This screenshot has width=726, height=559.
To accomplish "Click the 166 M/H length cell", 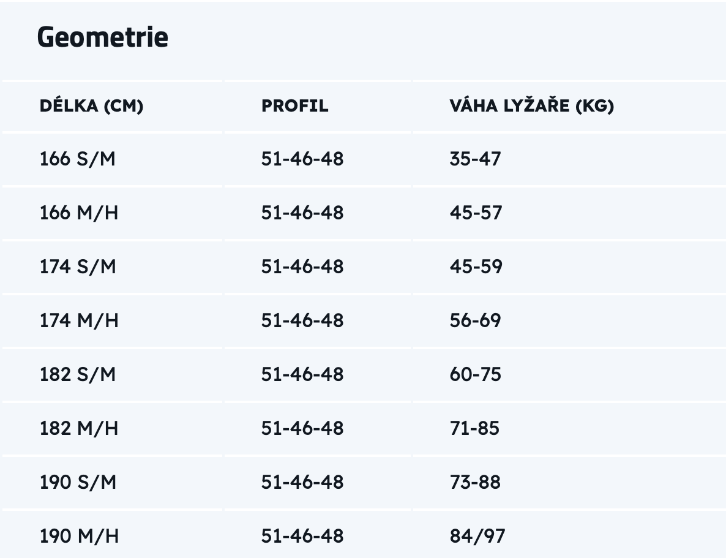I will [79, 213].
